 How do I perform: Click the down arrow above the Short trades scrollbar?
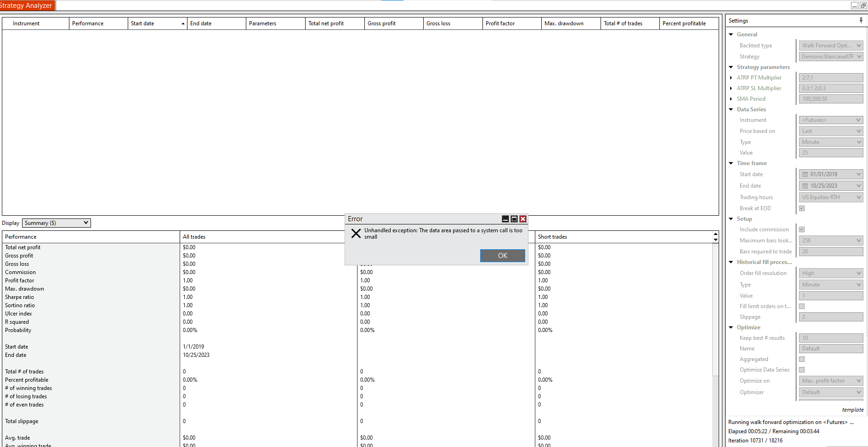715,240
